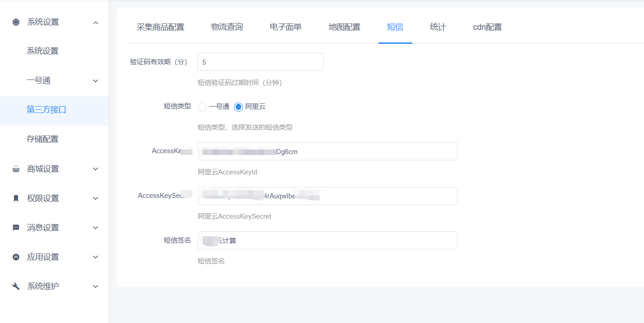Select the 一号通 radio button
The width and height of the screenshot is (644, 323).
(202, 107)
